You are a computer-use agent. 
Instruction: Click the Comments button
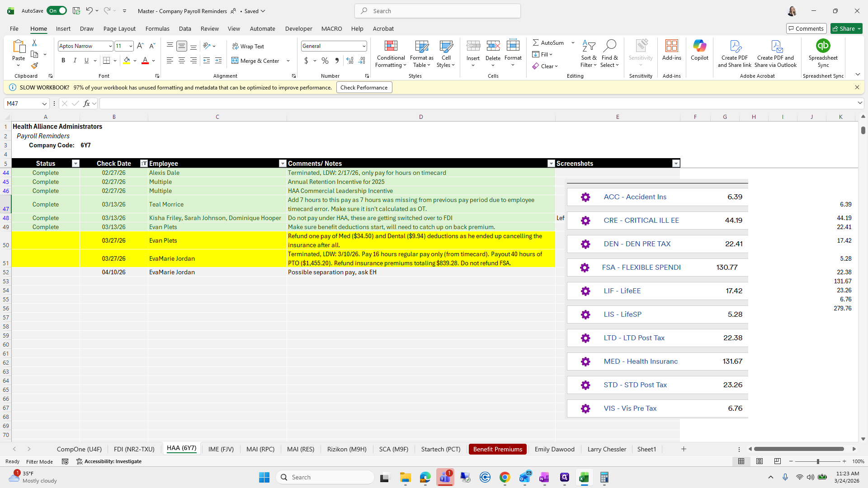pyautogui.click(x=806, y=28)
